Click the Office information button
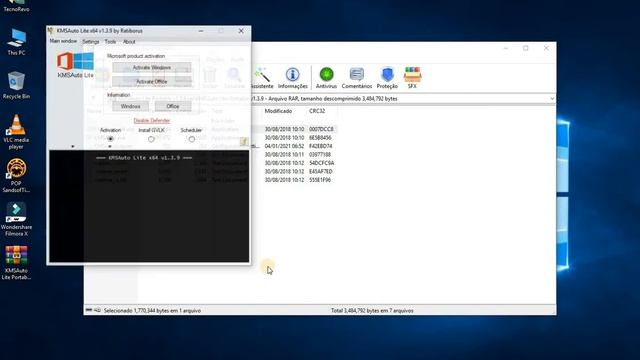The height and width of the screenshot is (360, 640). pyautogui.click(x=173, y=106)
